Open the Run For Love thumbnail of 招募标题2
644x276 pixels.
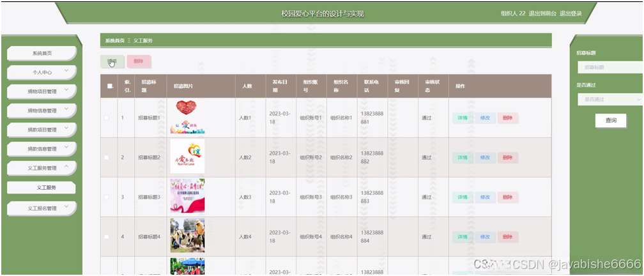188,157
